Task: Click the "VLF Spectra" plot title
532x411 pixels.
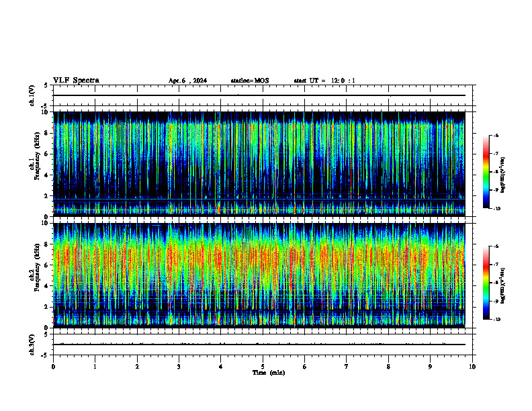Action: [x=76, y=81]
